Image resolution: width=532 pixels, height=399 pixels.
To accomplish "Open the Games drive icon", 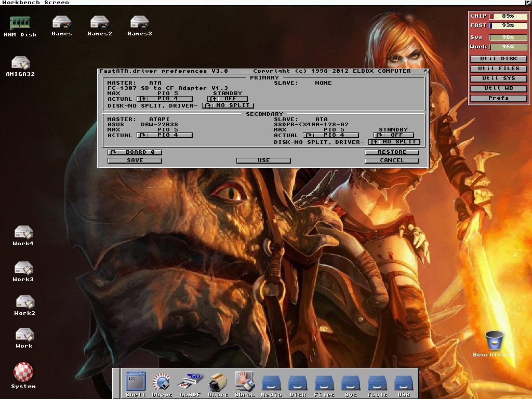I will pos(62,26).
